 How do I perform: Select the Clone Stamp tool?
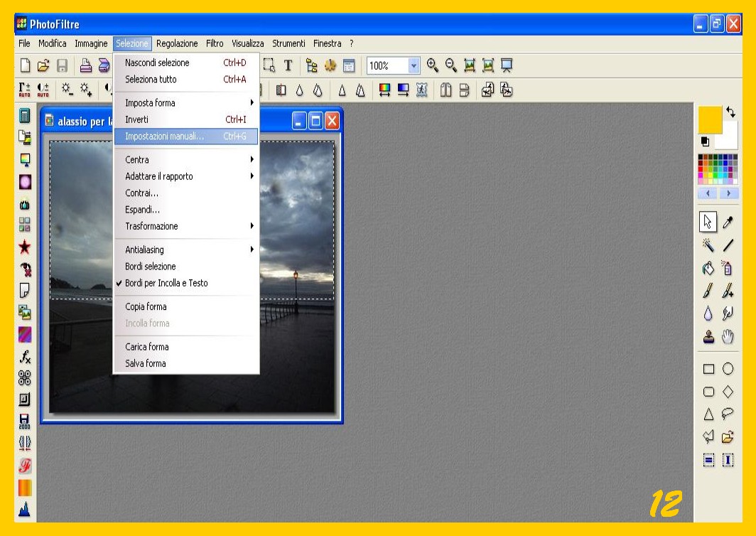click(708, 338)
